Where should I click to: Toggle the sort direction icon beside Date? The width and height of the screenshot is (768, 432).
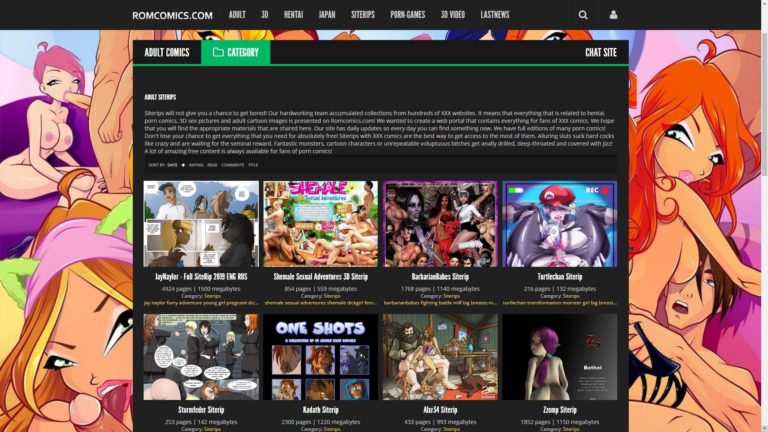183,165
